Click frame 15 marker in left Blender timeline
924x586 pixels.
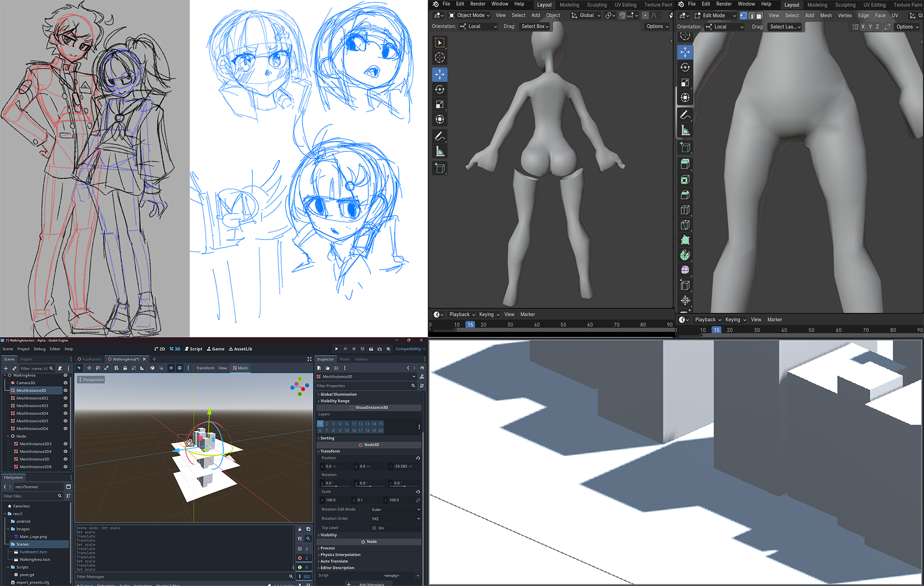(x=470, y=325)
